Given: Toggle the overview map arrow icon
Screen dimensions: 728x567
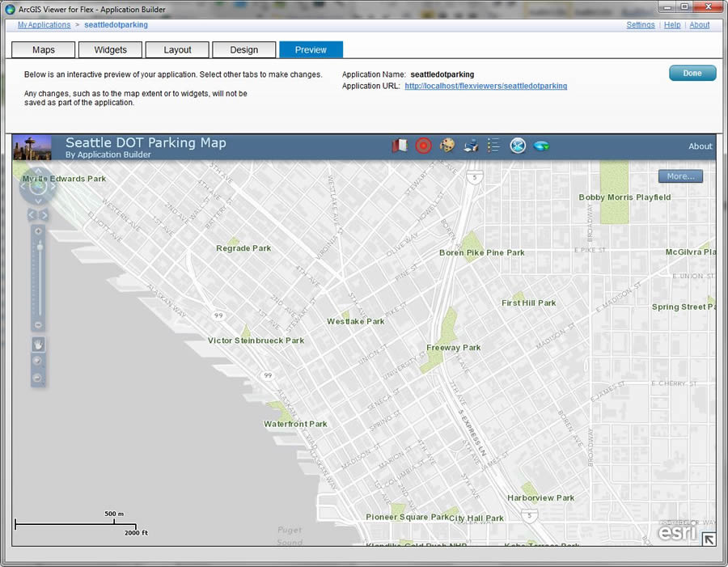Looking at the screenshot, I should click(x=709, y=539).
